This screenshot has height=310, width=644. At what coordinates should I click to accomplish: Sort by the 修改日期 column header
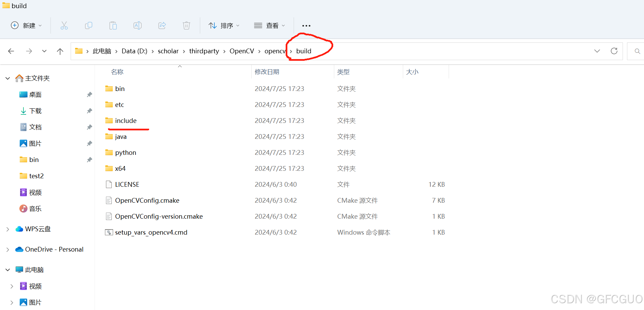click(x=267, y=72)
